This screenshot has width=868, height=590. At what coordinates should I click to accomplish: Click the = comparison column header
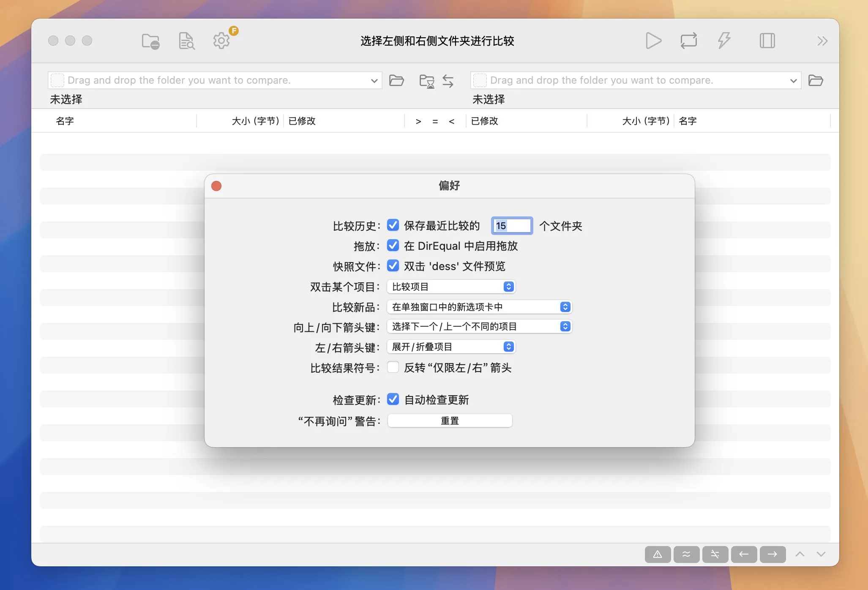click(435, 122)
